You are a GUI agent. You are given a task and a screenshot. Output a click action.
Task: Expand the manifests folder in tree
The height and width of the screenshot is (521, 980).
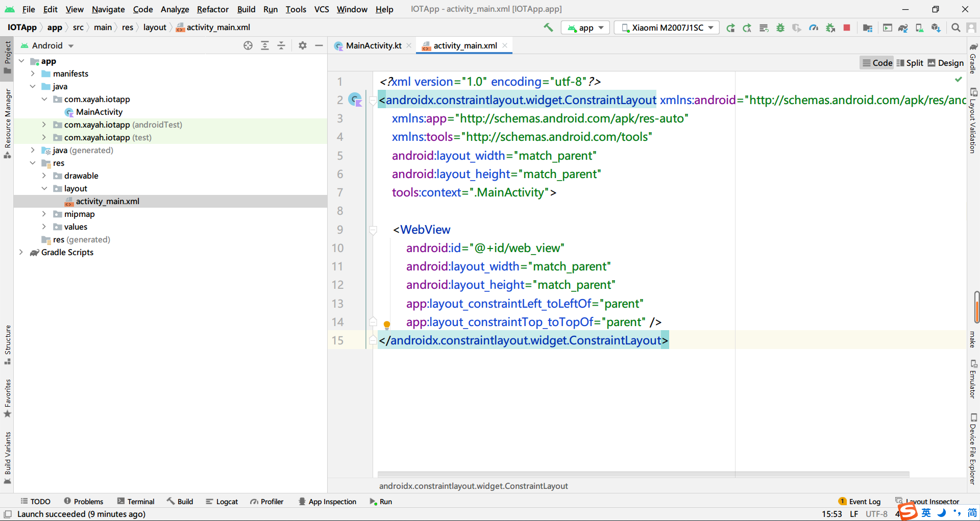click(x=33, y=73)
